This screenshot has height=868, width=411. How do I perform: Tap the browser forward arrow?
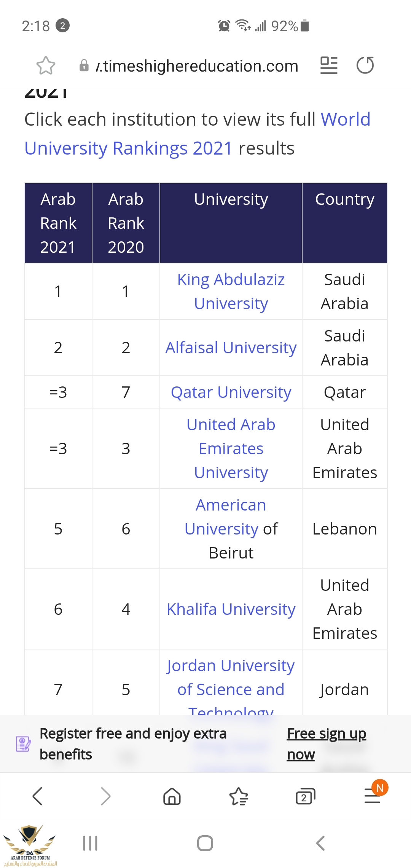point(105,796)
